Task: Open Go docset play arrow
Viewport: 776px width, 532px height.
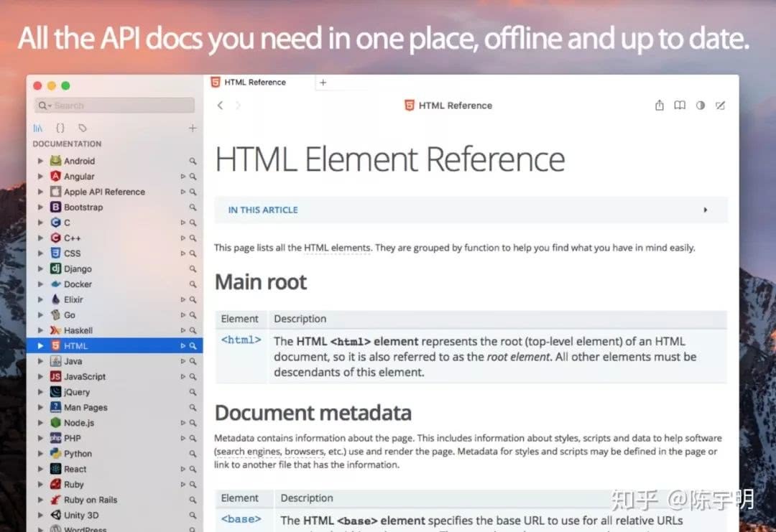Action: [x=183, y=315]
